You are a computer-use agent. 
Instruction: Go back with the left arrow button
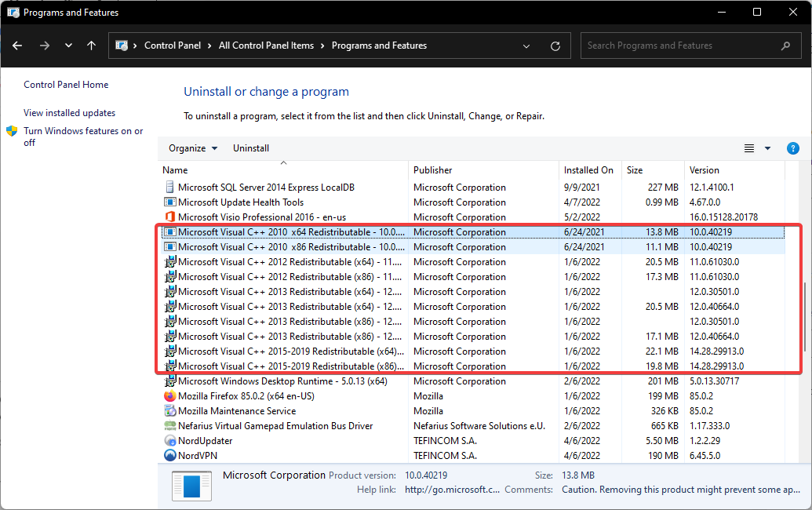17,46
